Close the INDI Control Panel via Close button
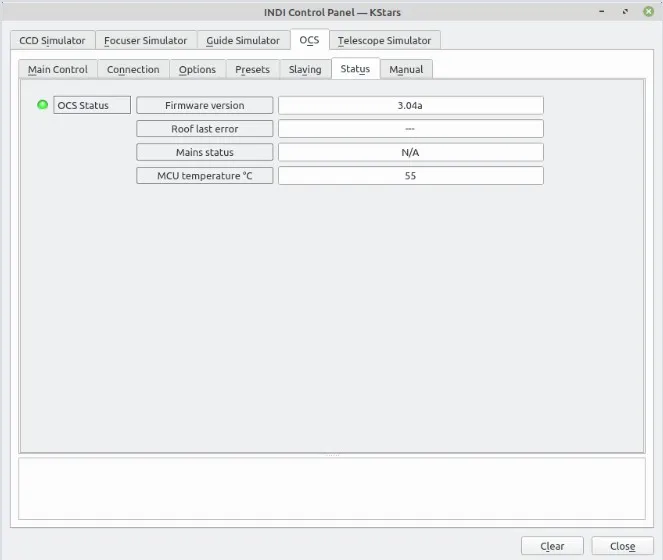The height and width of the screenshot is (560, 663). tap(622, 546)
